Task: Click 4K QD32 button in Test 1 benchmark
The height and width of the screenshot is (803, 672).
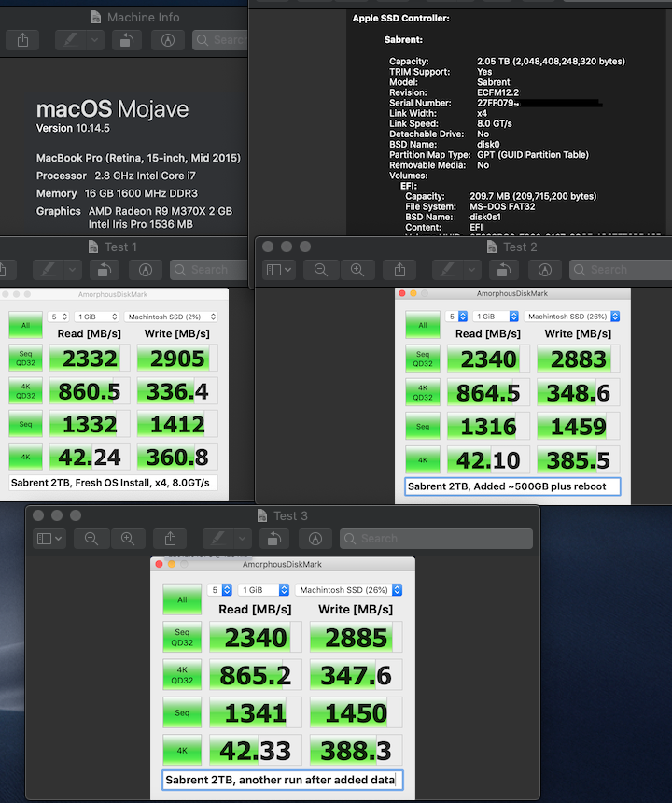Action: [25, 391]
